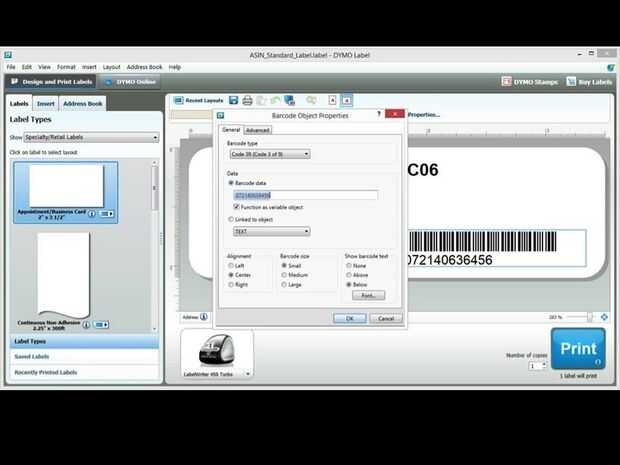Select the Linked to object radio button
The image size is (620, 465).
[x=231, y=219]
